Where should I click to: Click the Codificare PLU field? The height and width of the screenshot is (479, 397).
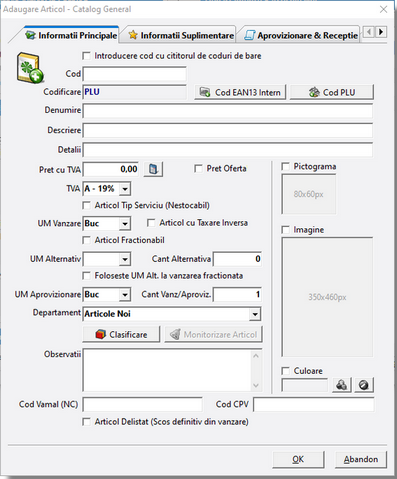pos(135,92)
